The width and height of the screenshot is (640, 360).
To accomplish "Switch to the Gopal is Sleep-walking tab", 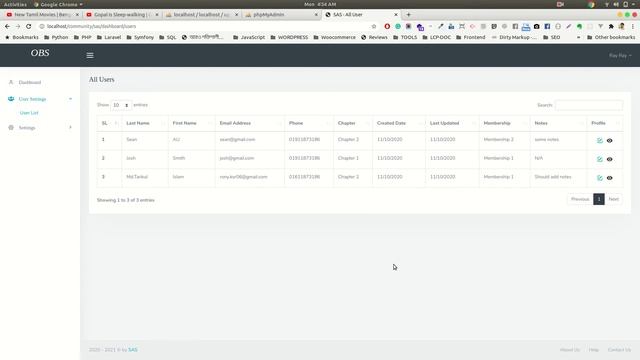I will [x=122, y=15].
